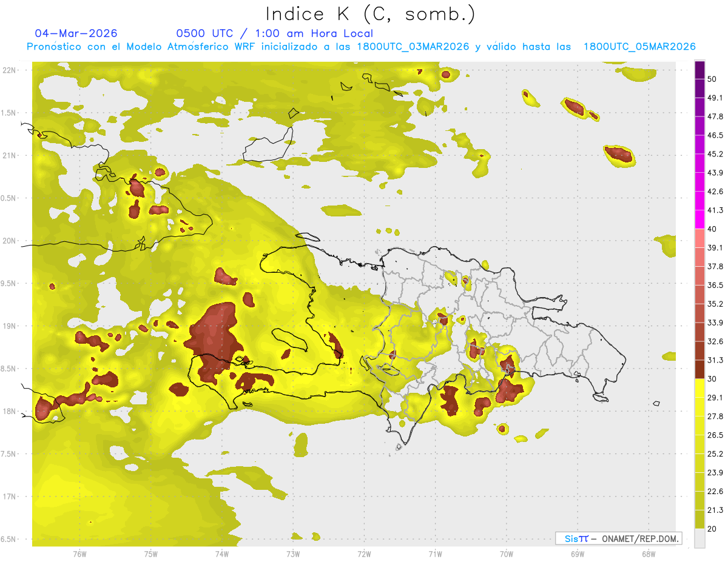Click the legend value '32.6'

click(715, 341)
